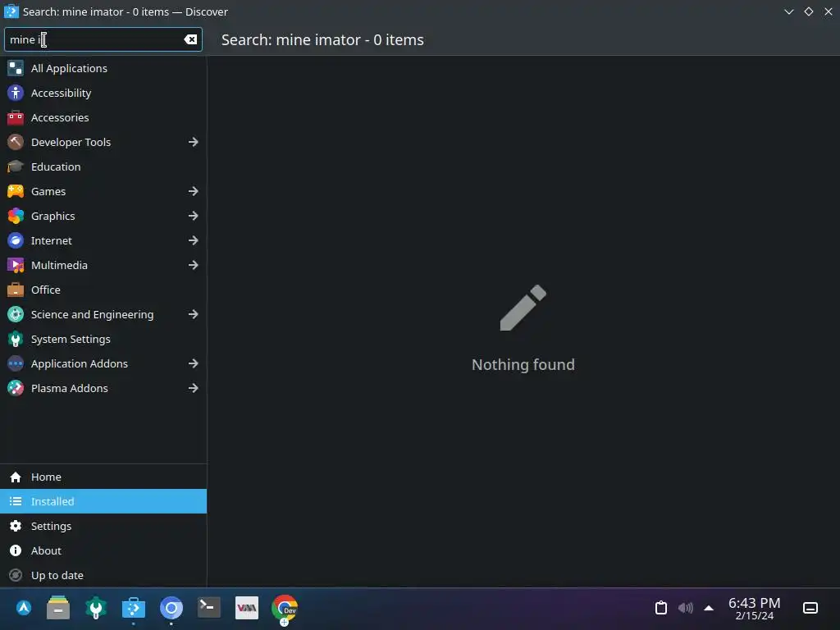This screenshot has width=840, height=630.
Task: Show hidden system tray icons
Action: 709,608
